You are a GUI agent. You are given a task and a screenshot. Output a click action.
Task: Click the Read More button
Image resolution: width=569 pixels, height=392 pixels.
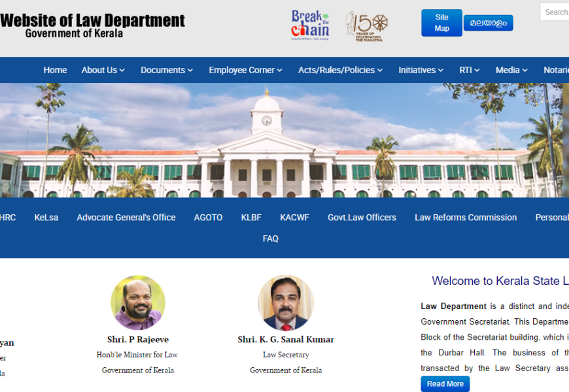445,384
